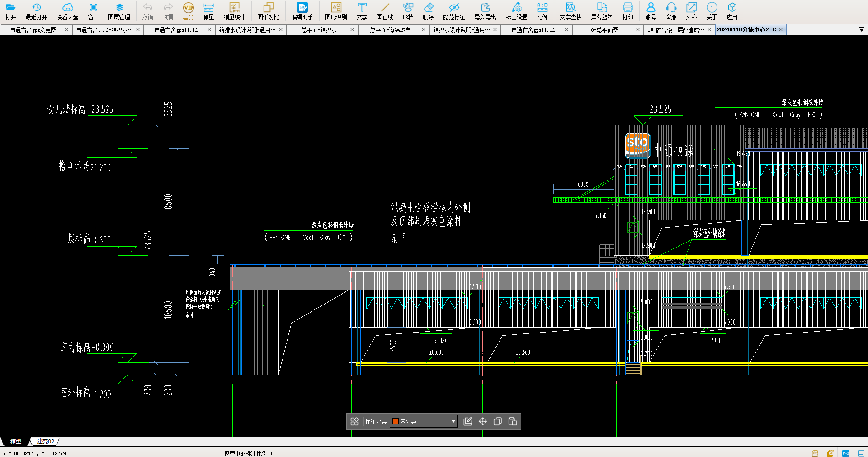Click the 删除 eraser tool
The height and width of the screenshot is (457, 868).
[x=428, y=11]
